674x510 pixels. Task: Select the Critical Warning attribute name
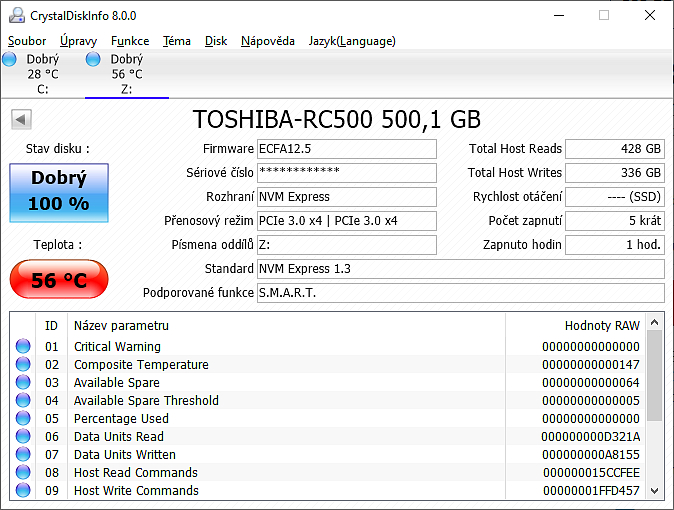click(x=117, y=346)
